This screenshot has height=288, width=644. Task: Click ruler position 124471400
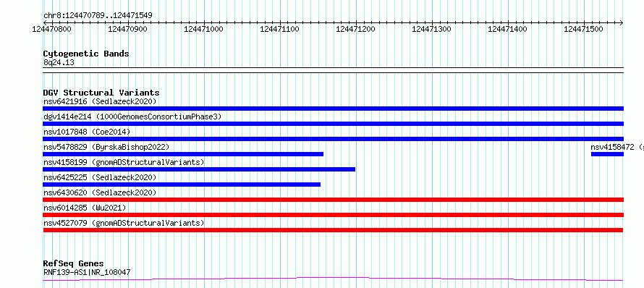(507, 29)
